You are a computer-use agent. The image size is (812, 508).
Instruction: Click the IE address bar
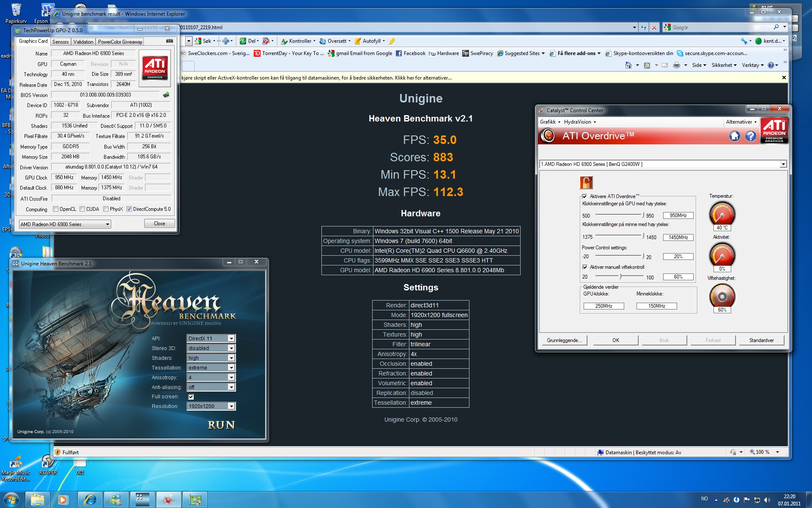point(405,28)
